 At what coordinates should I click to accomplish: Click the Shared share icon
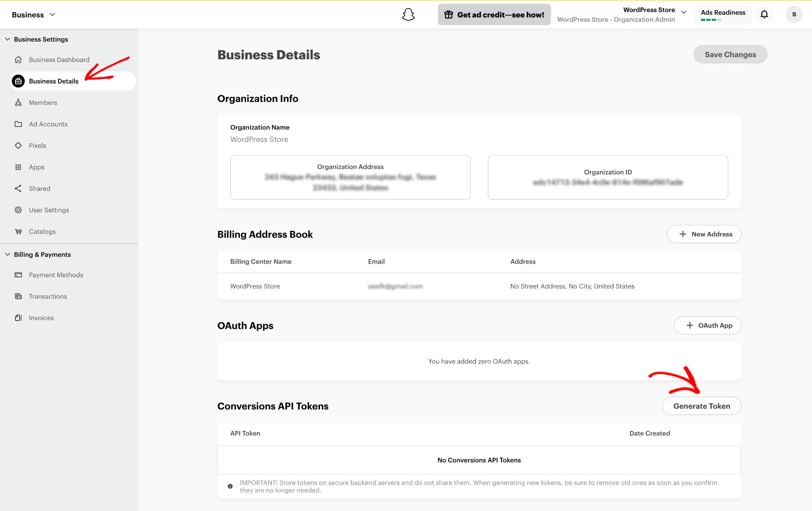(x=18, y=188)
